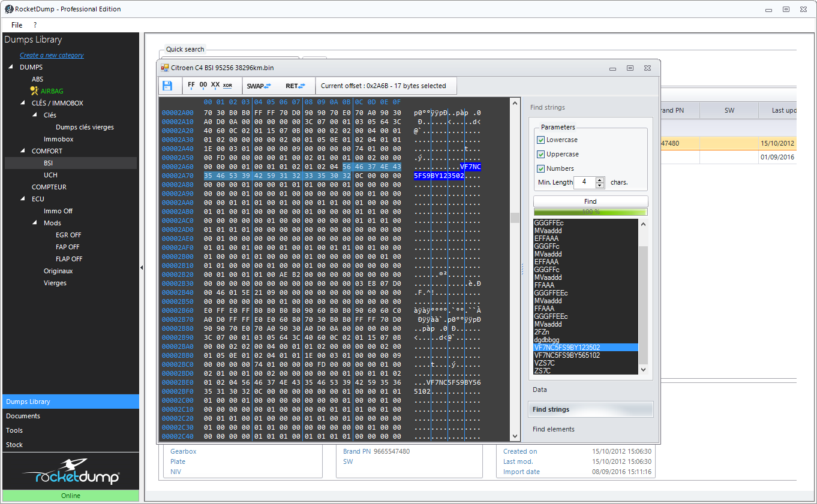Click the yellow AIRBAG category icon
The image size is (817, 504).
[x=34, y=91]
